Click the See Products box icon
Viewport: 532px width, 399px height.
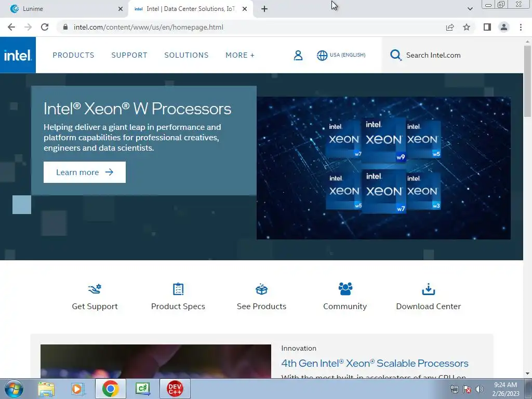pyautogui.click(x=262, y=289)
